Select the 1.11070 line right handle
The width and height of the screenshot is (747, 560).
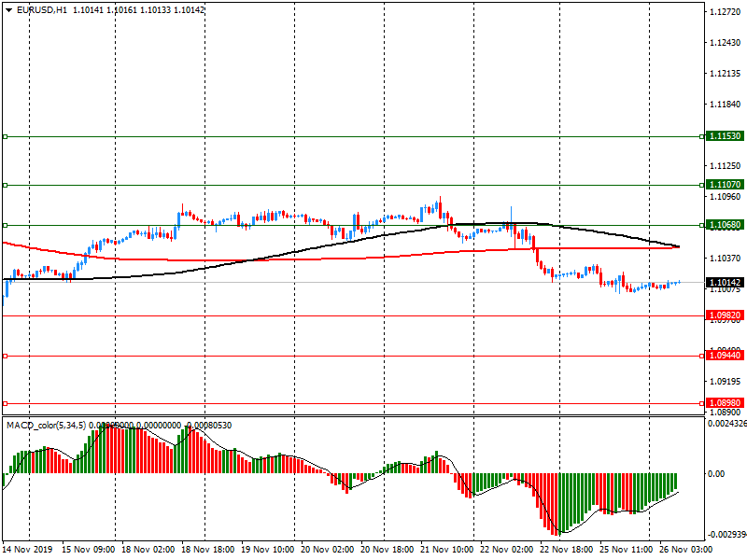click(x=702, y=185)
